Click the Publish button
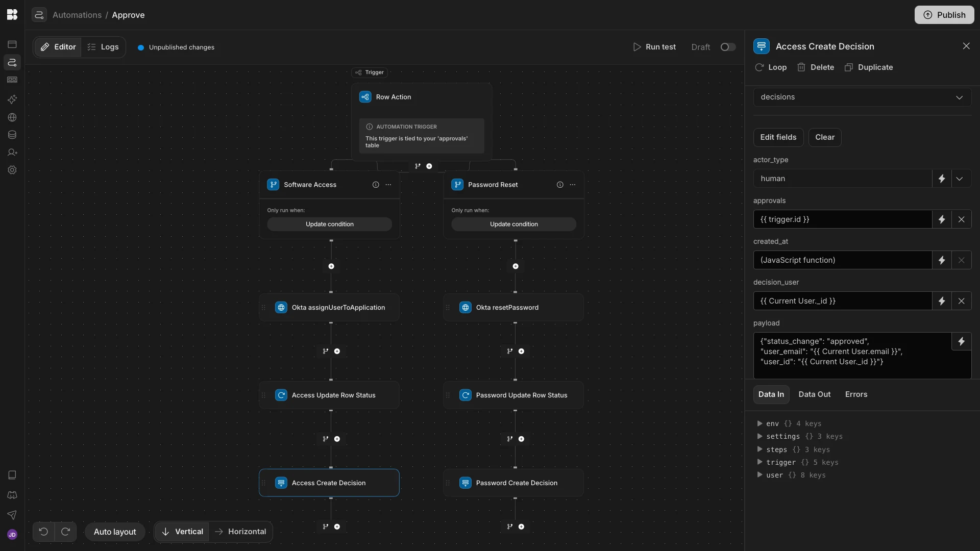980x551 pixels. point(944,15)
